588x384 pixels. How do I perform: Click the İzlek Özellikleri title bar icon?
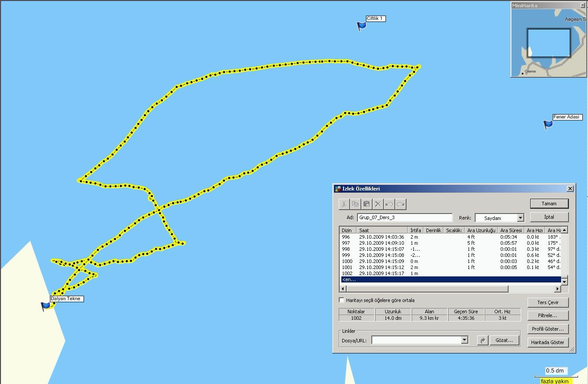coord(338,189)
